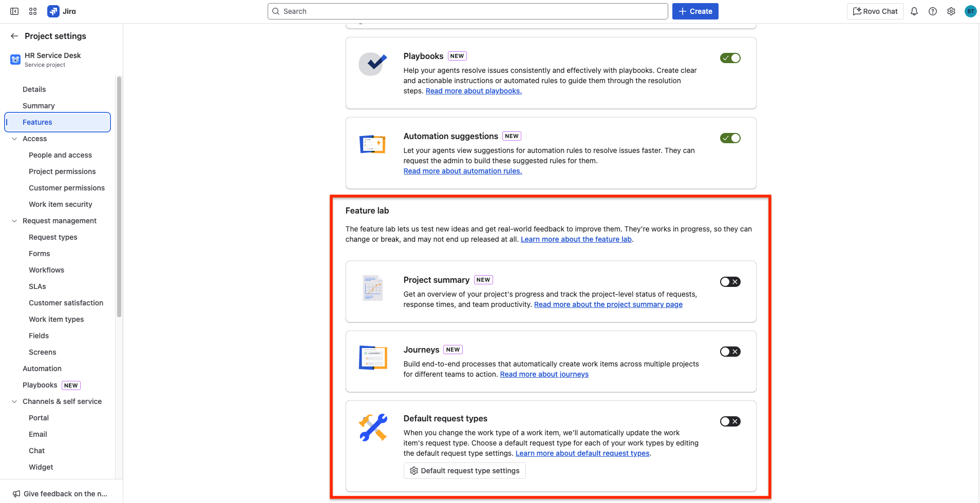Open notifications bell icon
This screenshot has width=980, height=503.
914,11
